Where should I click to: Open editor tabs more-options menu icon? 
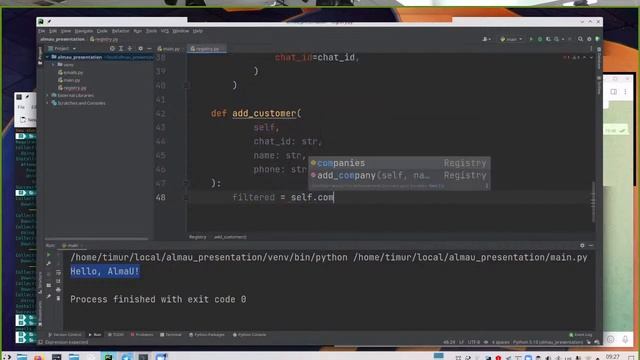point(591,49)
